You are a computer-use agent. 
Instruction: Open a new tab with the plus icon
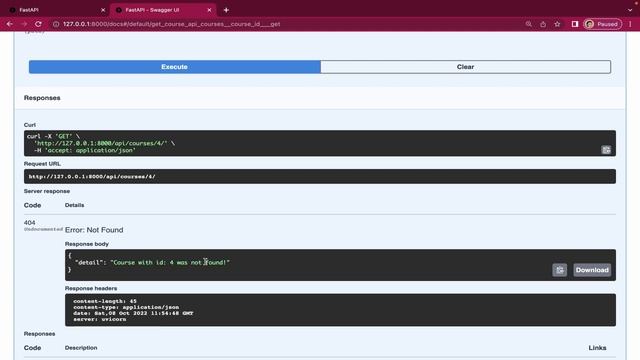click(x=226, y=10)
